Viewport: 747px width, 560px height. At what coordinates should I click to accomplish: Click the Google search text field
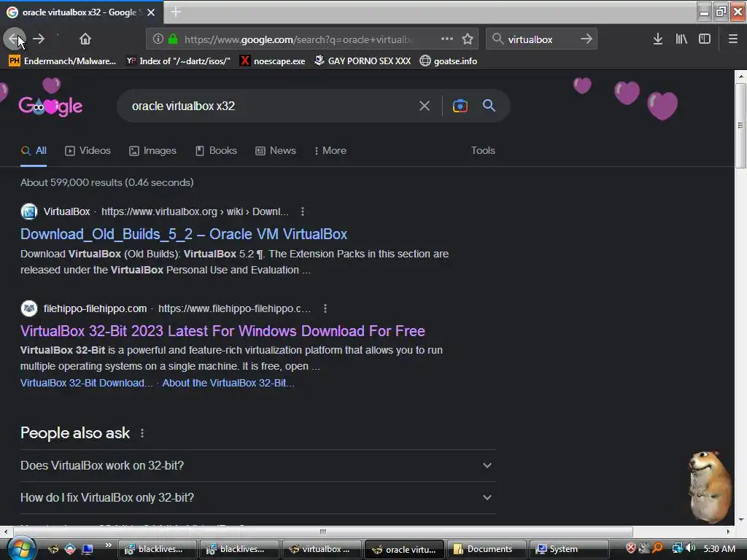click(271, 106)
